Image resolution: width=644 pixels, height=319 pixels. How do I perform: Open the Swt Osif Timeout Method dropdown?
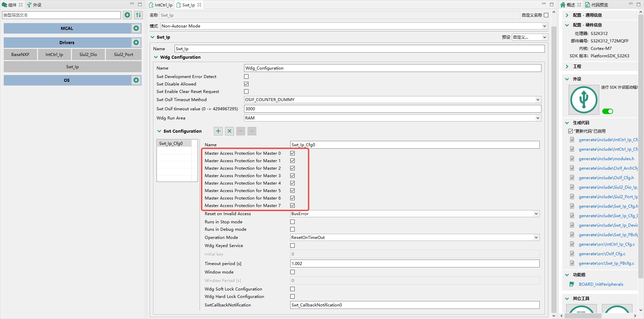click(537, 99)
